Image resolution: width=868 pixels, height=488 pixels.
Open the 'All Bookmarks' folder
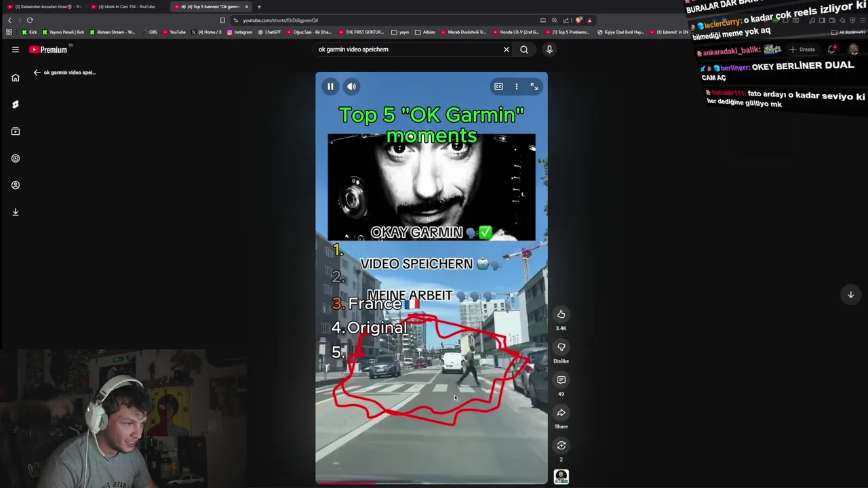tap(848, 32)
